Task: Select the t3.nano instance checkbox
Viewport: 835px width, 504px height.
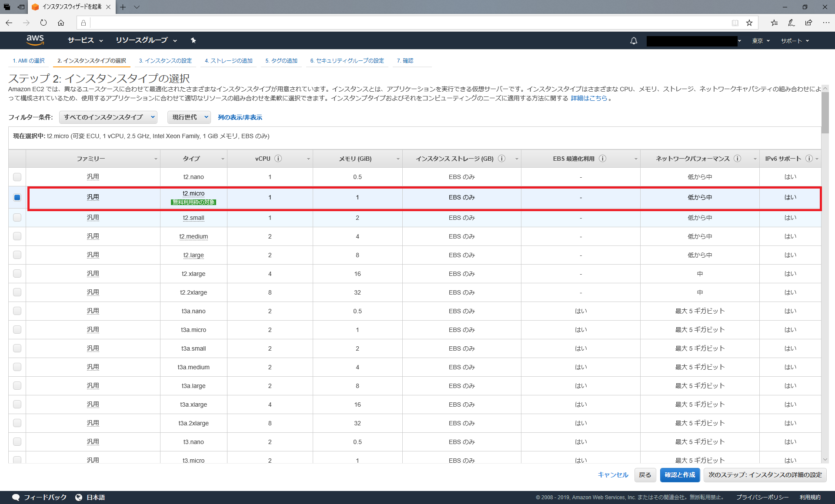Action: pyautogui.click(x=17, y=441)
